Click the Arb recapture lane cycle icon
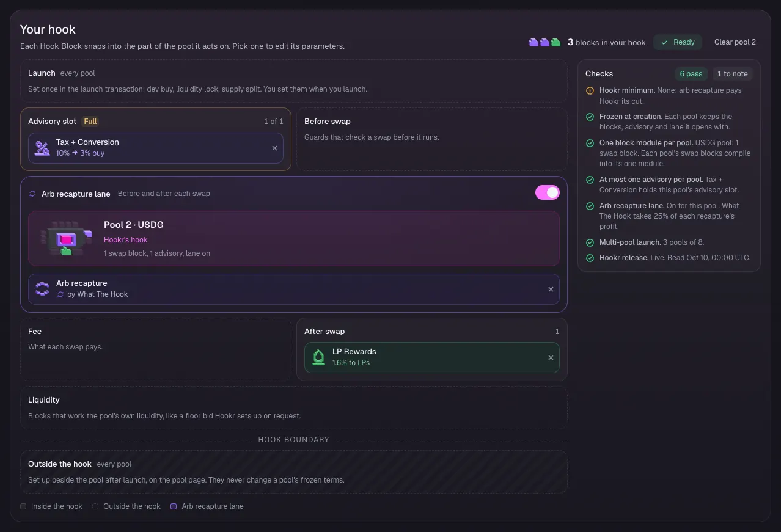 point(32,194)
